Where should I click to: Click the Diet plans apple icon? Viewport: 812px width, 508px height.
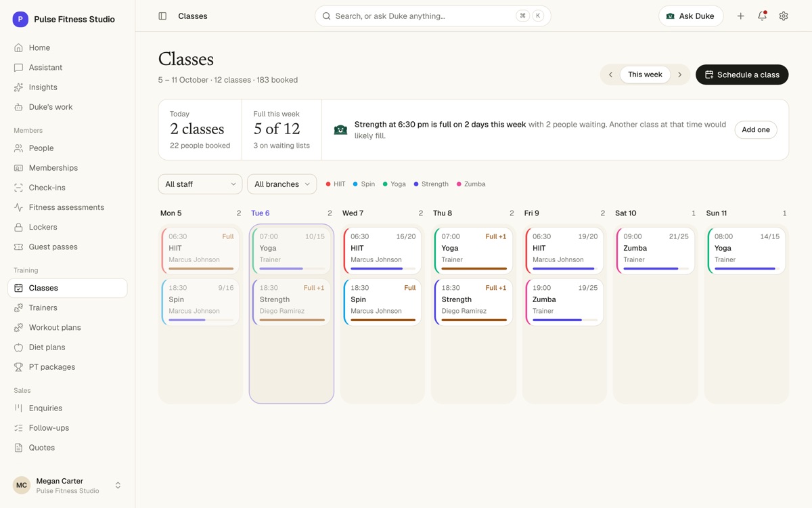pos(18,347)
